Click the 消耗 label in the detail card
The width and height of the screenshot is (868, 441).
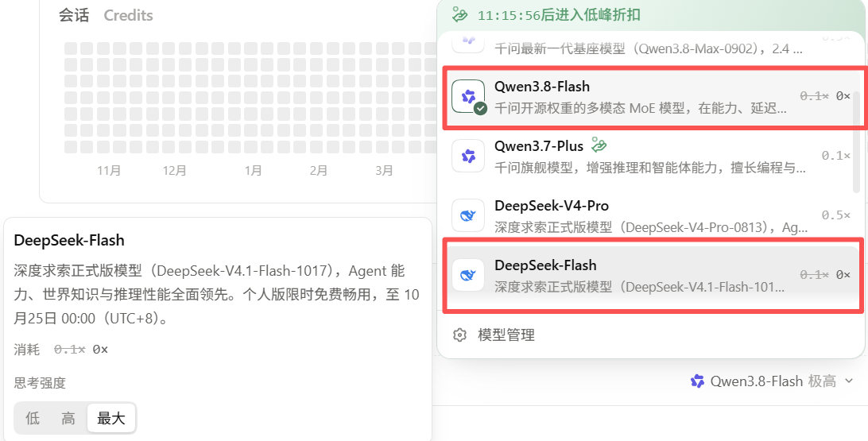coord(26,350)
